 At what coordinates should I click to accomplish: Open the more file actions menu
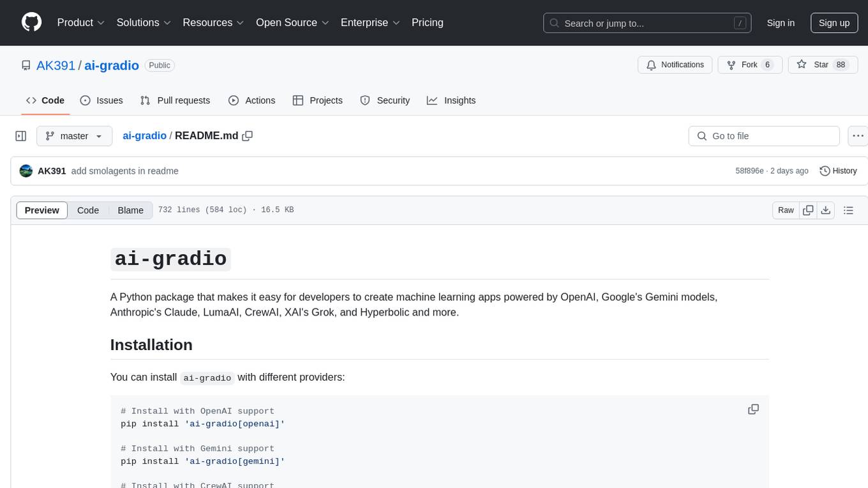(x=858, y=136)
